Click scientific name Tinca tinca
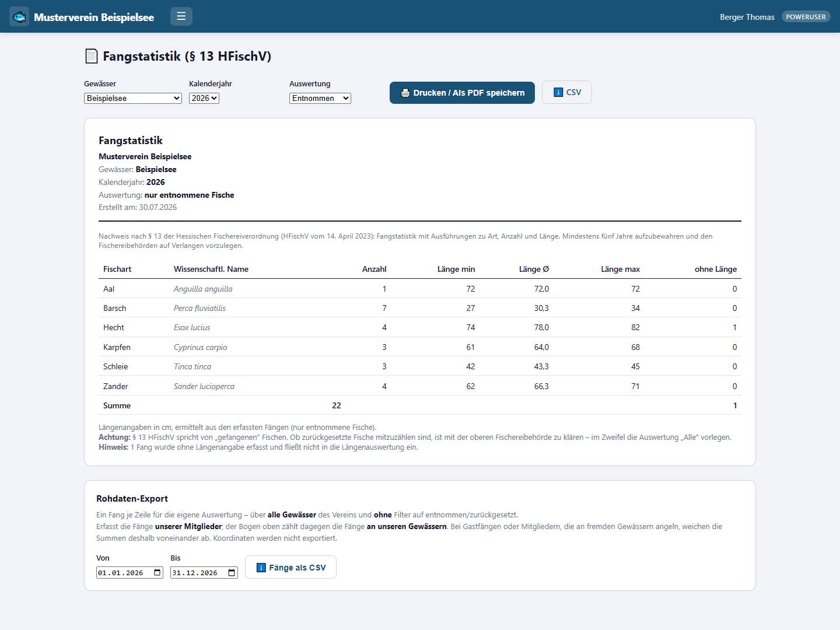Screen dimensions: 840x630 [192, 366]
